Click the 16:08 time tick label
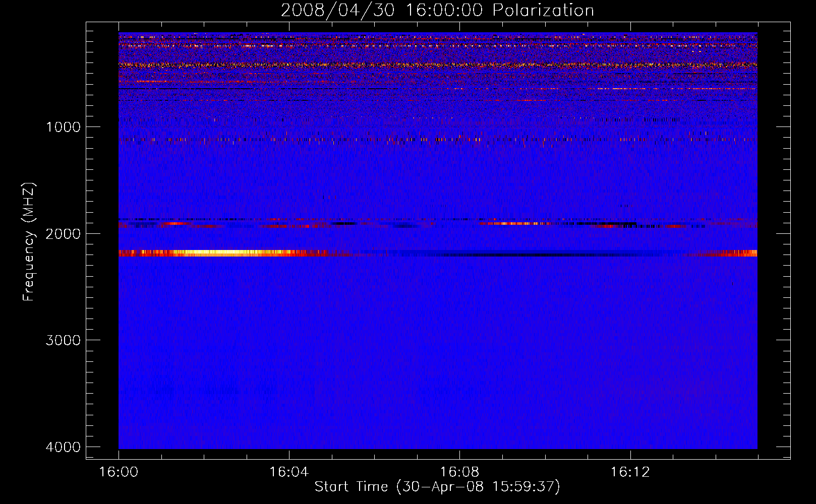The width and height of the screenshot is (816, 504). click(x=459, y=472)
